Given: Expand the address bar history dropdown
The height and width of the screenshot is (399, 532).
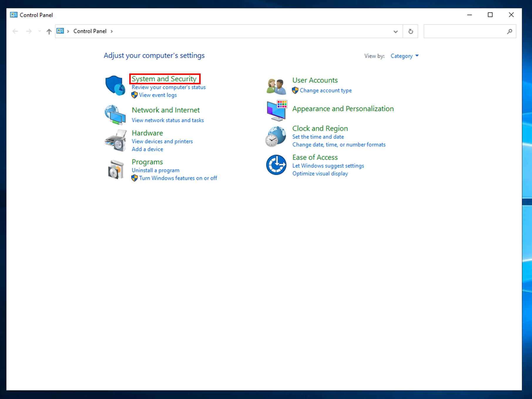Looking at the screenshot, I should click(x=396, y=31).
